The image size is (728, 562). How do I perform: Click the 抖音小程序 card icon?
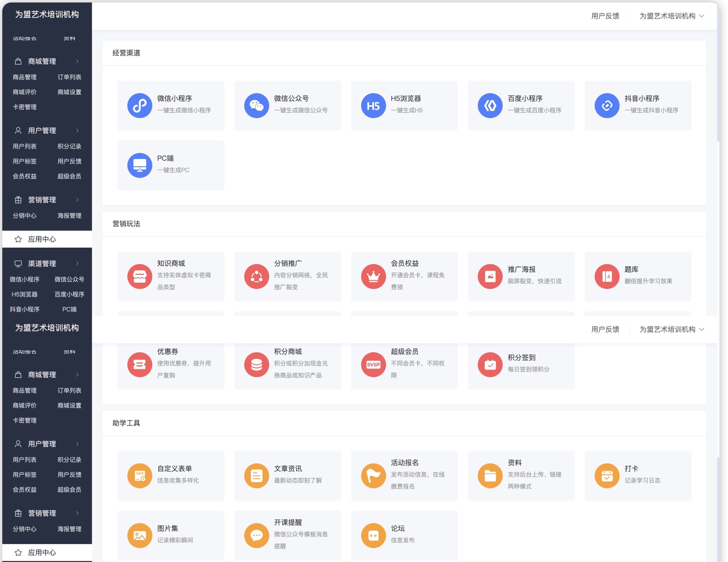click(607, 105)
